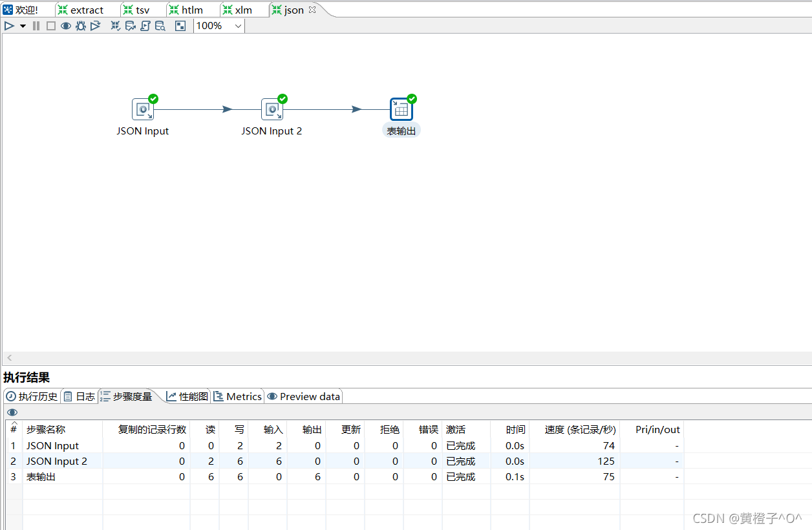Select the 表输出 row in metrics table
Viewport: 812px width, 530px height.
pos(345,476)
